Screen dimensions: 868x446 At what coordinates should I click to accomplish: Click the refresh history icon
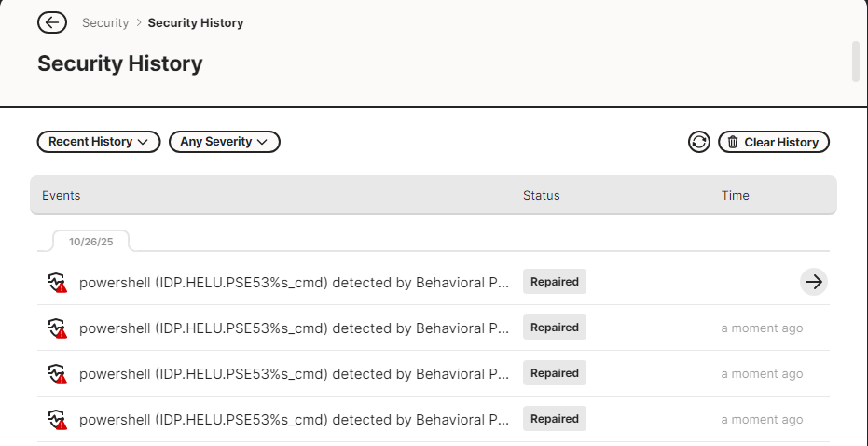699,142
